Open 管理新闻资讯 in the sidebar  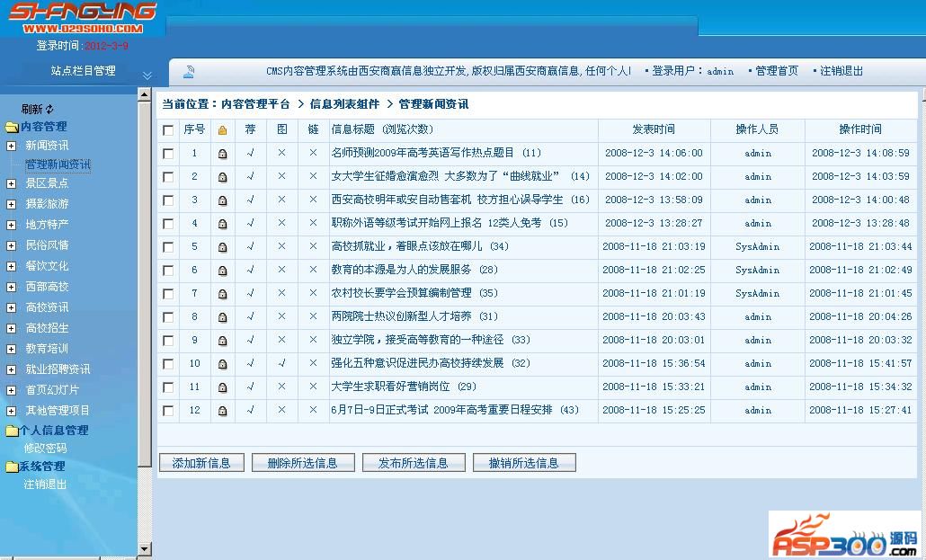58,164
